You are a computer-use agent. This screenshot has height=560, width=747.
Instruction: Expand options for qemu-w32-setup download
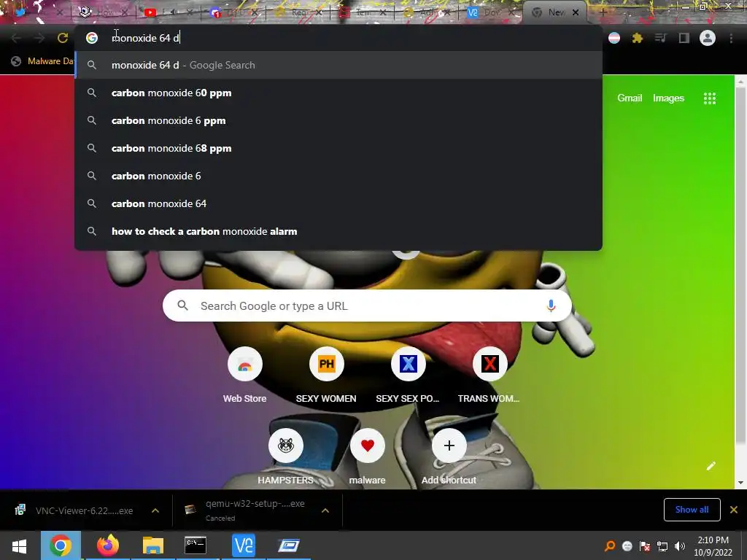tap(325, 510)
